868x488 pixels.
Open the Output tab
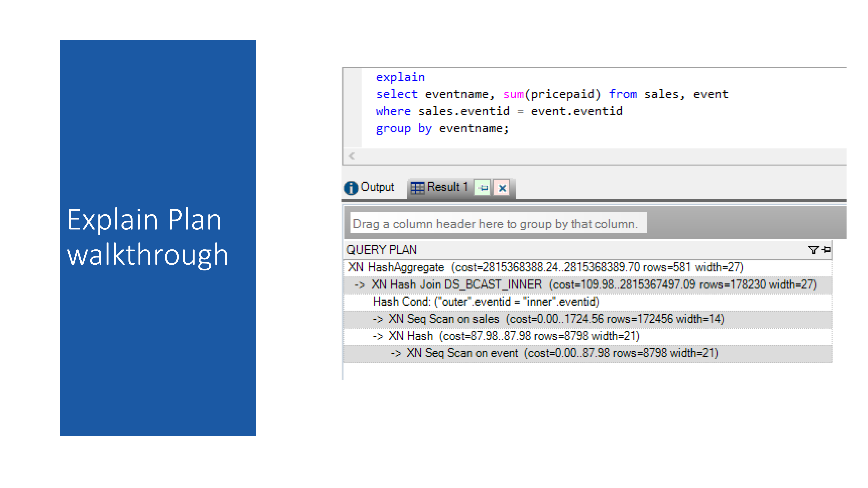pos(369,187)
